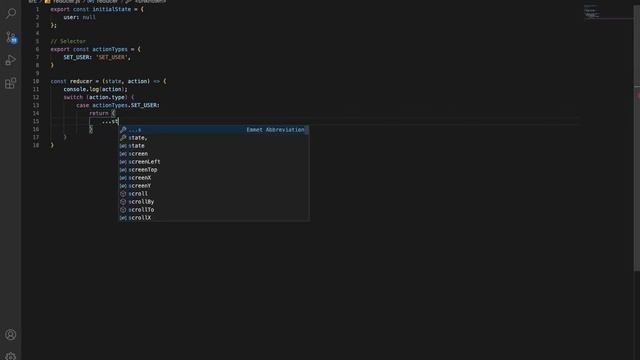
Task: Pick the 'scrollBy' method suggestion
Action: coord(213,202)
